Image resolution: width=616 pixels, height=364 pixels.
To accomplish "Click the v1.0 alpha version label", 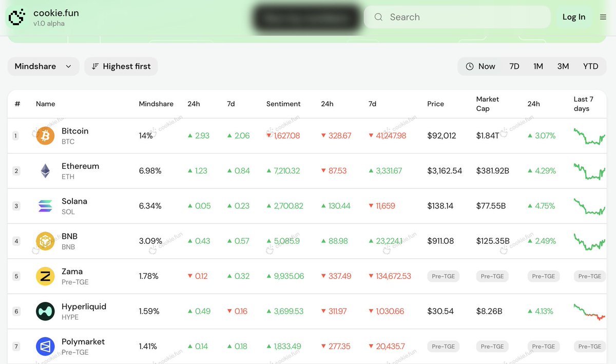I will click(x=49, y=24).
